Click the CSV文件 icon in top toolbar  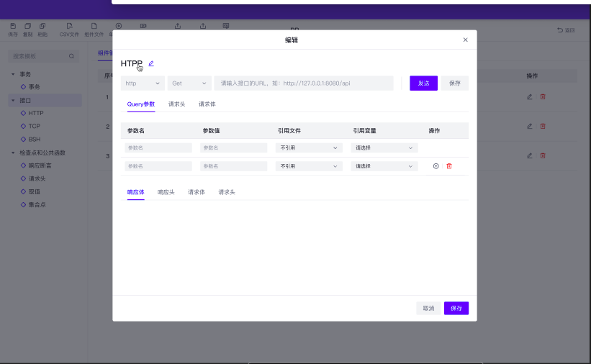click(69, 26)
